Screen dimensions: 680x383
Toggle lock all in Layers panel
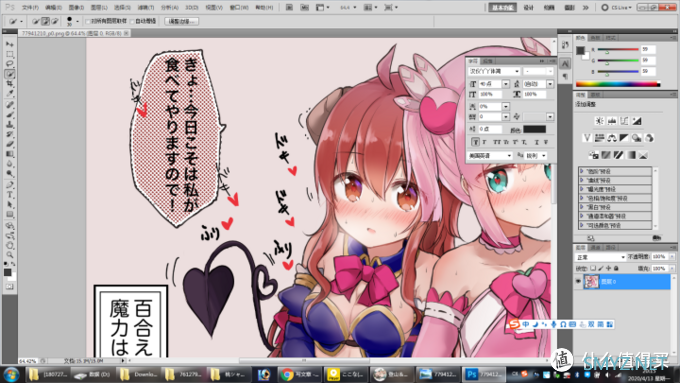point(616,268)
